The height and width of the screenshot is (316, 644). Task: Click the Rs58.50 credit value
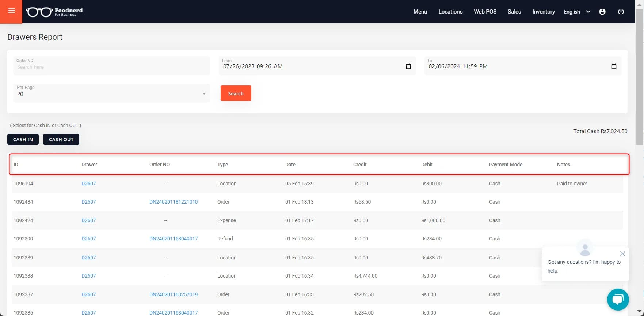point(362,202)
